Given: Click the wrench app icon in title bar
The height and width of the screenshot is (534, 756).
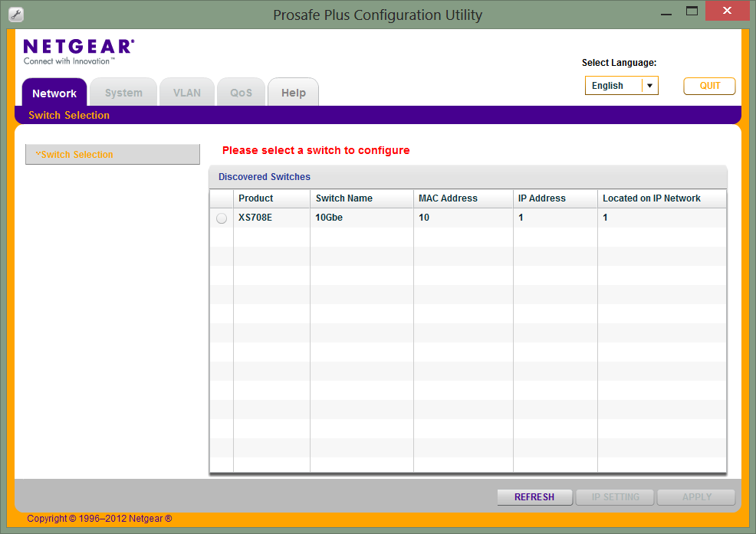Looking at the screenshot, I should coord(16,15).
